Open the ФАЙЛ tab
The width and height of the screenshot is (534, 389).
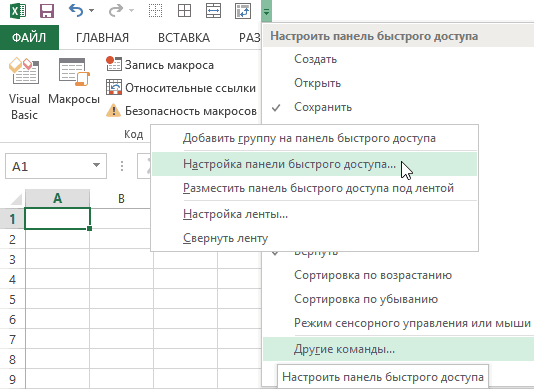(29, 37)
